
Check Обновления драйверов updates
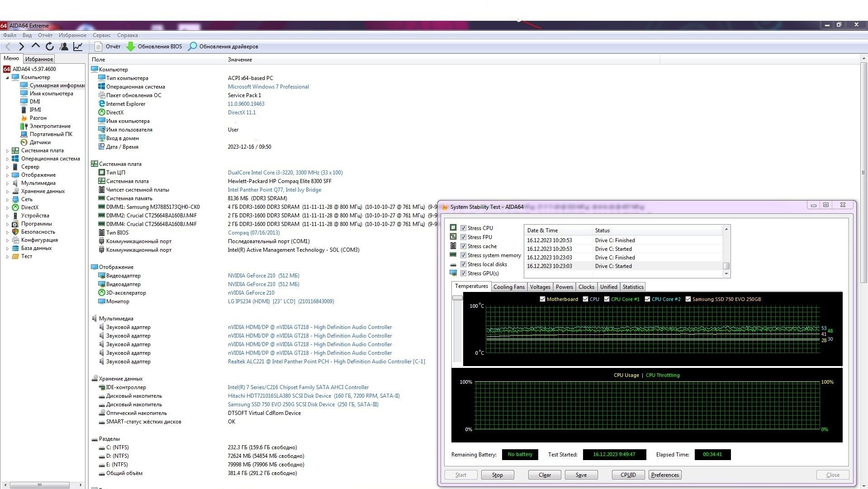pos(223,46)
